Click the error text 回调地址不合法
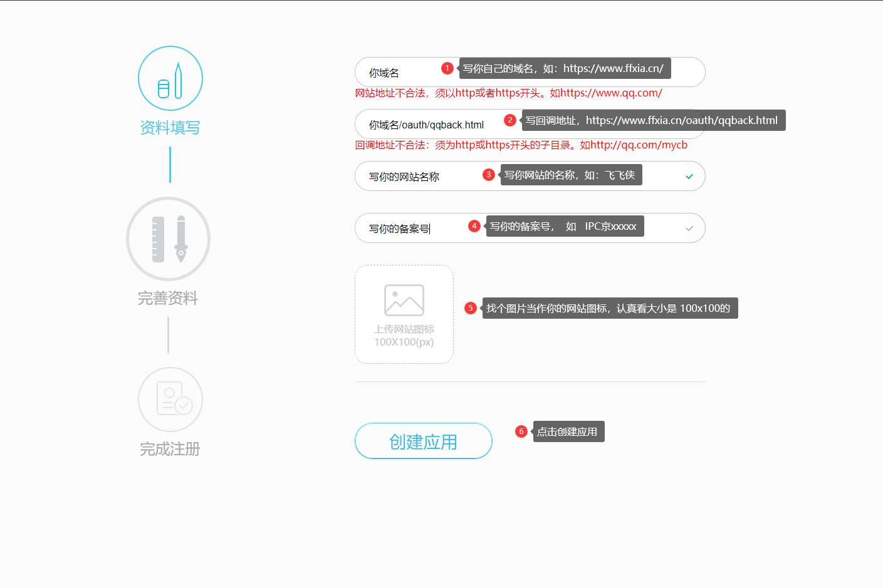The image size is (883, 588). coord(521,145)
